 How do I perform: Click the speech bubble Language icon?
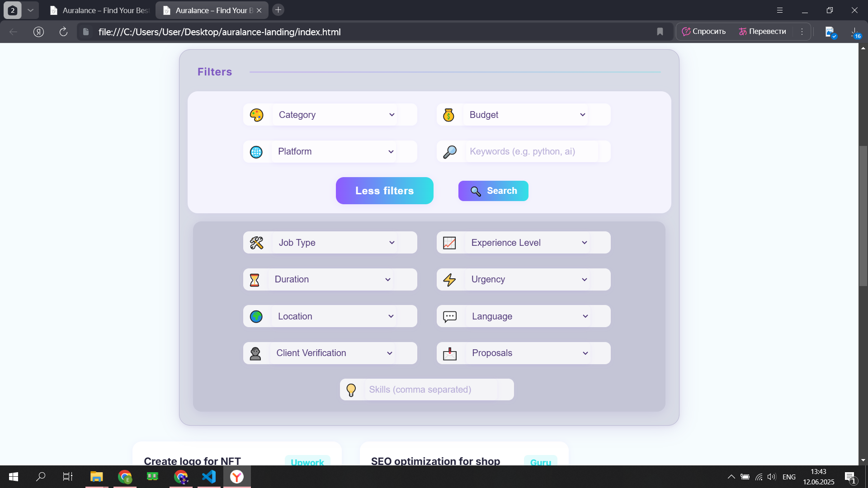tap(450, 316)
